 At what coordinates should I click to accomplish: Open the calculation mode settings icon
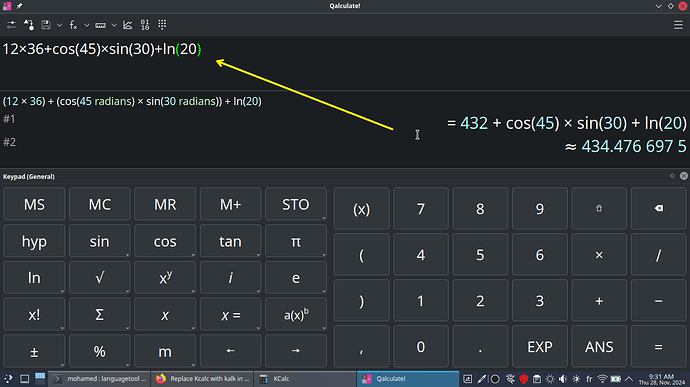click(11, 25)
